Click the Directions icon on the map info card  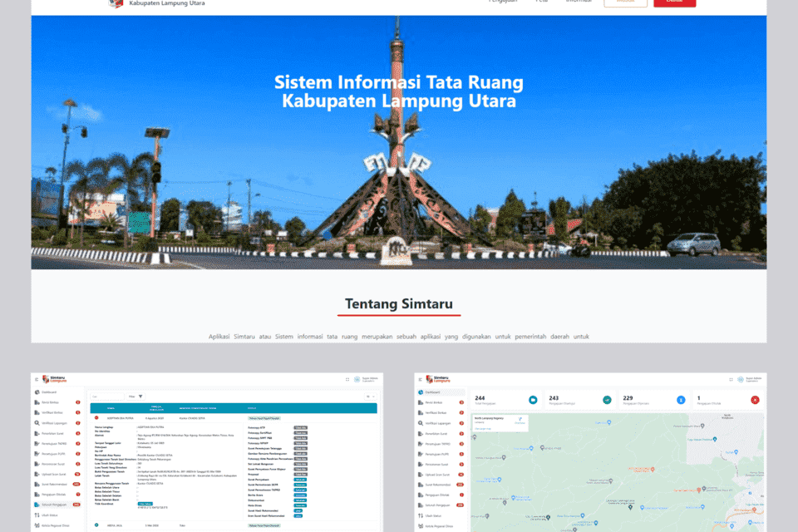520,420
